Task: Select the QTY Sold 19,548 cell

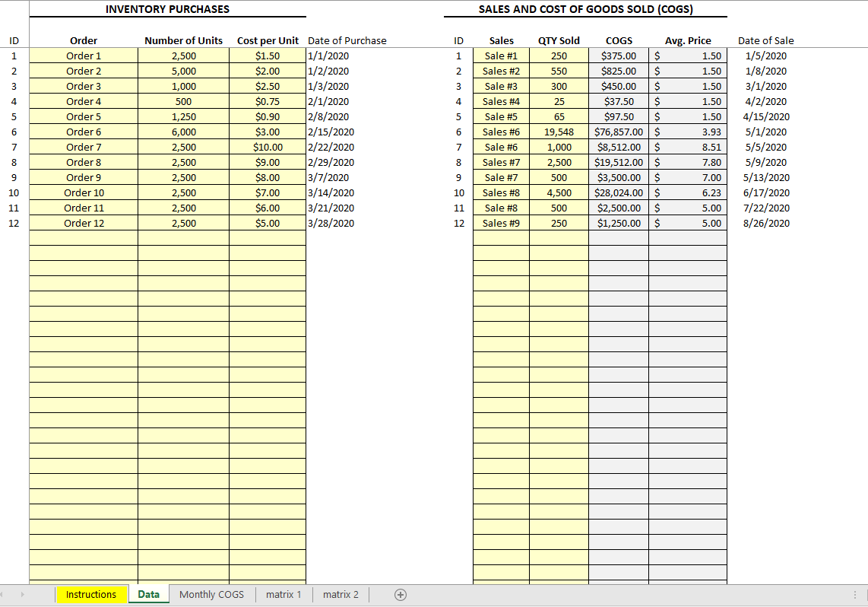Action: (559, 132)
